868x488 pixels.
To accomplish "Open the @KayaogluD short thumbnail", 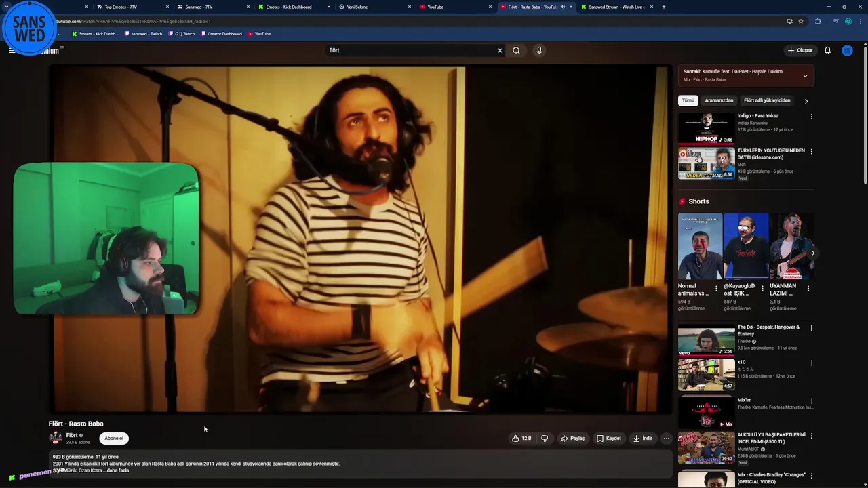I will [x=746, y=246].
